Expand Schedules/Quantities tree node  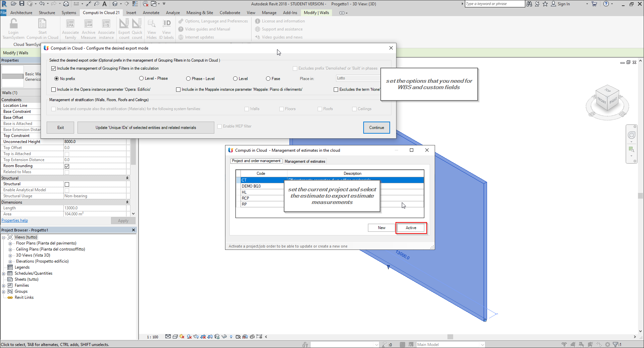point(3,274)
